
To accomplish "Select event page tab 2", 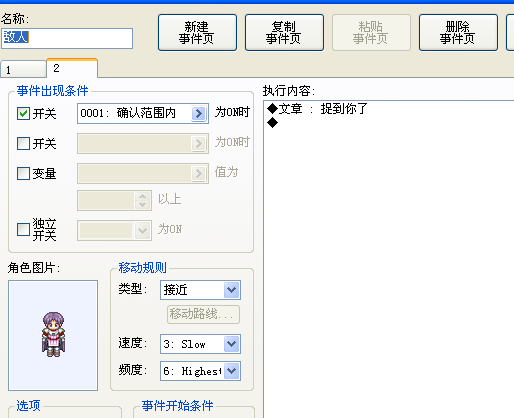I will pos(72,68).
